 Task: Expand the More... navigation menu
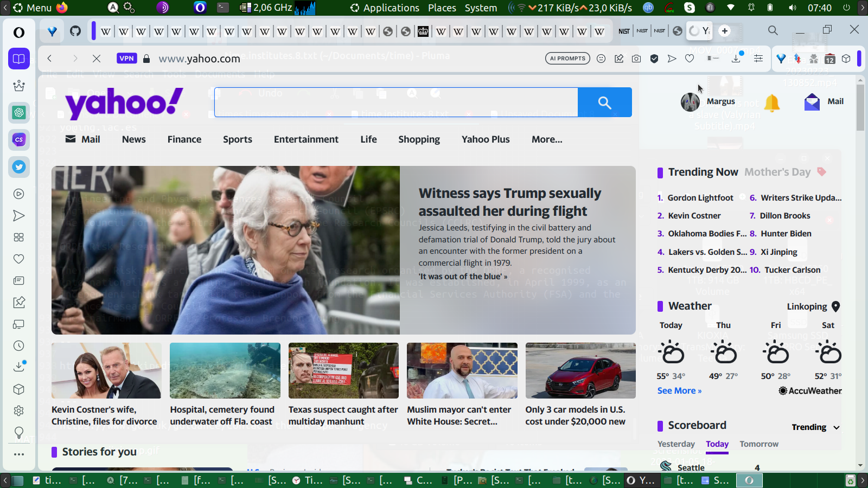coord(547,139)
